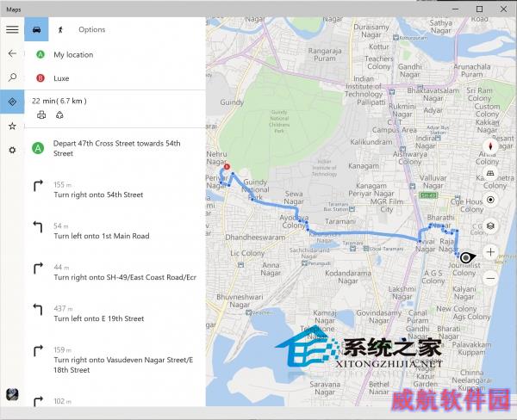Open the hamburger navigation menu

[x=12, y=29]
